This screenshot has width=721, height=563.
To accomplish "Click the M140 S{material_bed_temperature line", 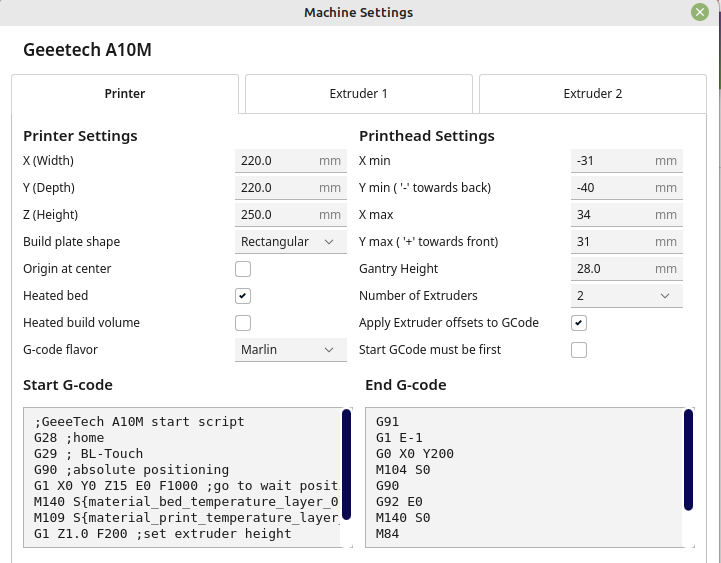I will point(186,502).
